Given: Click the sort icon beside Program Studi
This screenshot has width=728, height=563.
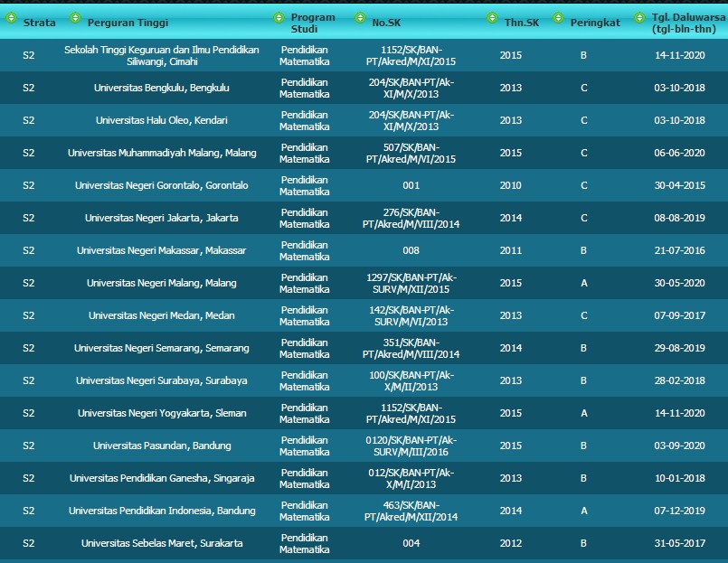Looking at the screenshot, I should 279,18.
